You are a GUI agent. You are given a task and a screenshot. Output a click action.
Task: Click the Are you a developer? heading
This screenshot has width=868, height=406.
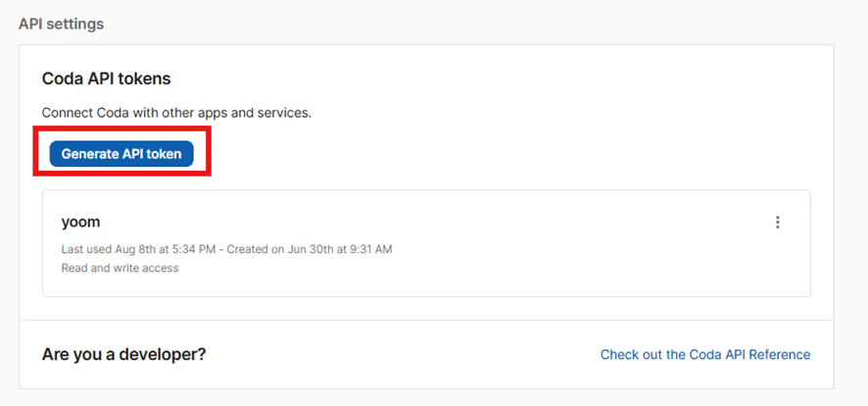[124, 354]
